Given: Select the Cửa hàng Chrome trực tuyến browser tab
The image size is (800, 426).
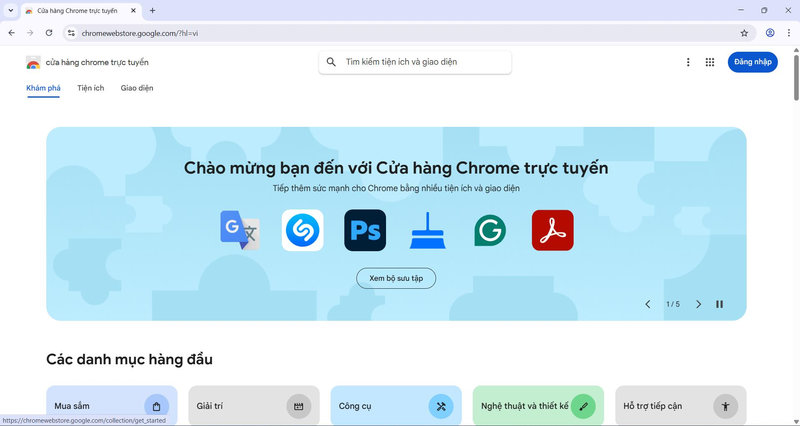Looking at the screenshot, I should tap(82, 10).
